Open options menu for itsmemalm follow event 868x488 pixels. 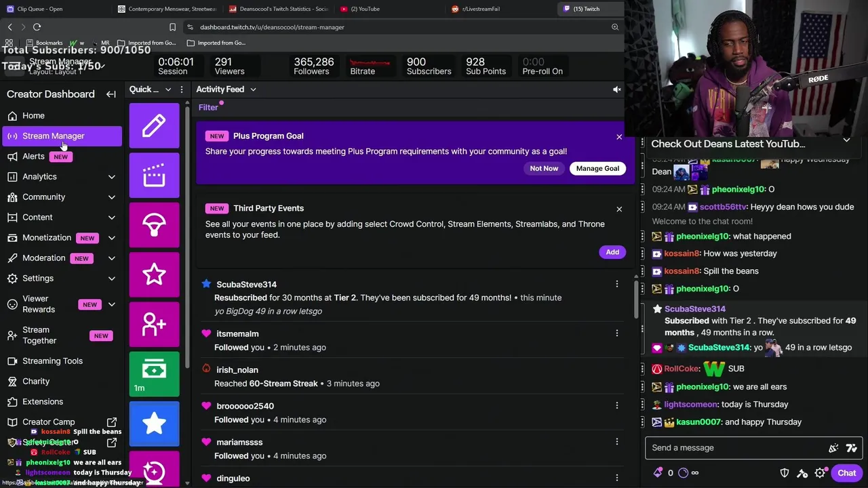[x=616, y=333]
